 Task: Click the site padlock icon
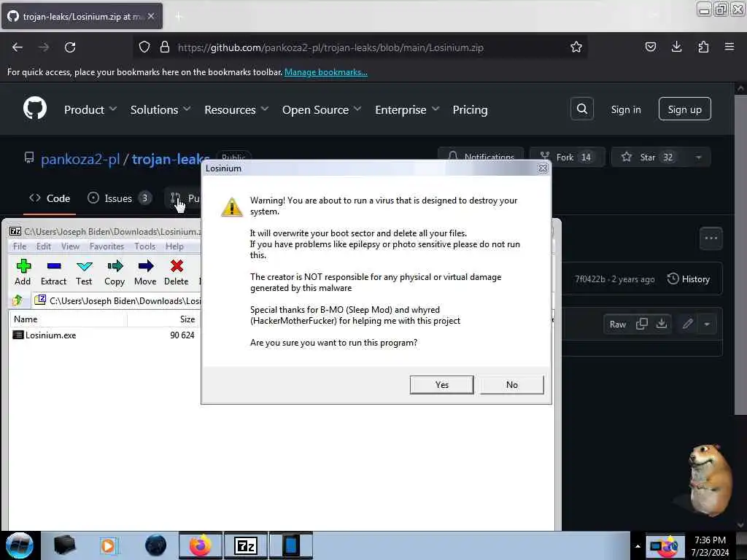point(164,47)
